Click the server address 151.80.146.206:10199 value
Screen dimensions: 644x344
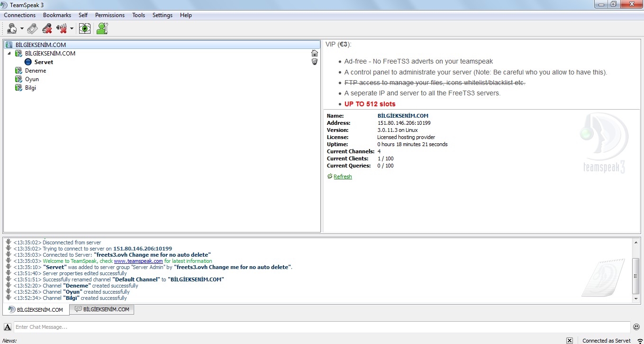[x=404, y=123]
